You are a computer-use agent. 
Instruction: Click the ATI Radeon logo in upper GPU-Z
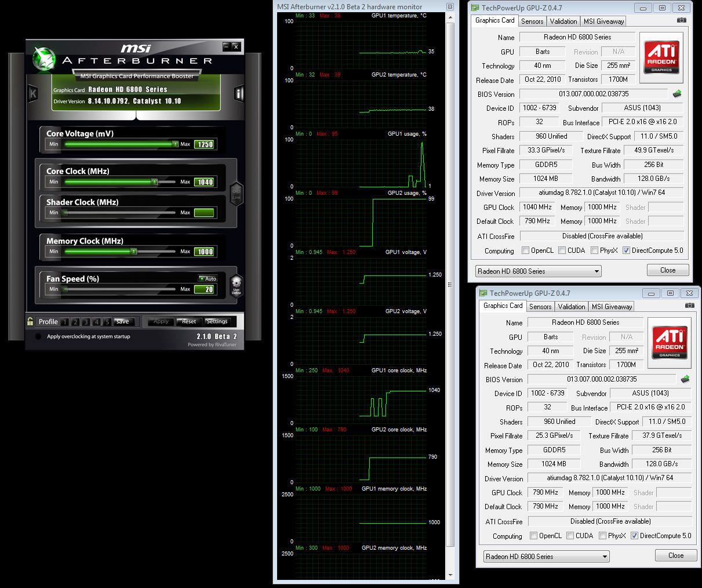coord(661,57)
